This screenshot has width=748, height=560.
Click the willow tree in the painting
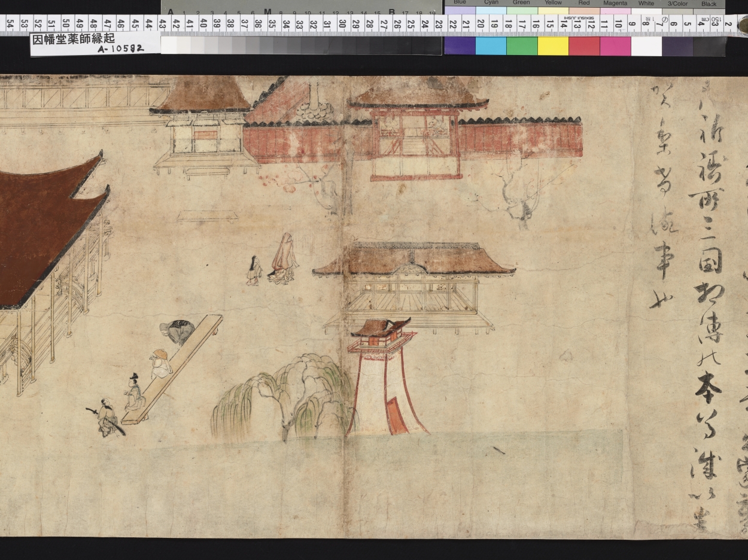click(x=284, y=397)
